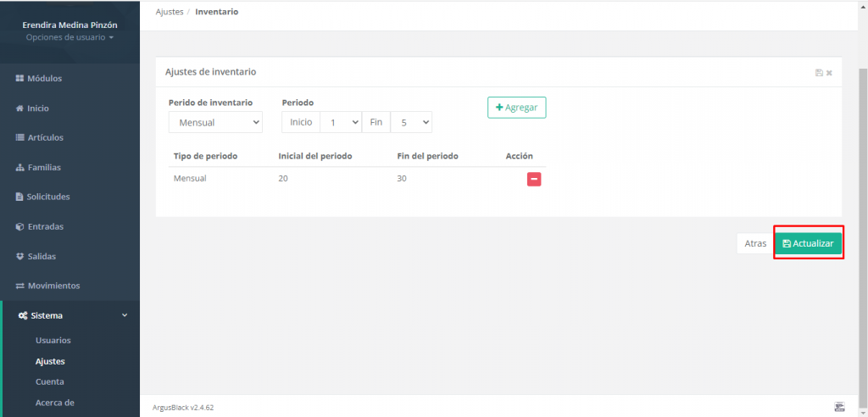Open the Usuarios submenu item

click(53, 341)
